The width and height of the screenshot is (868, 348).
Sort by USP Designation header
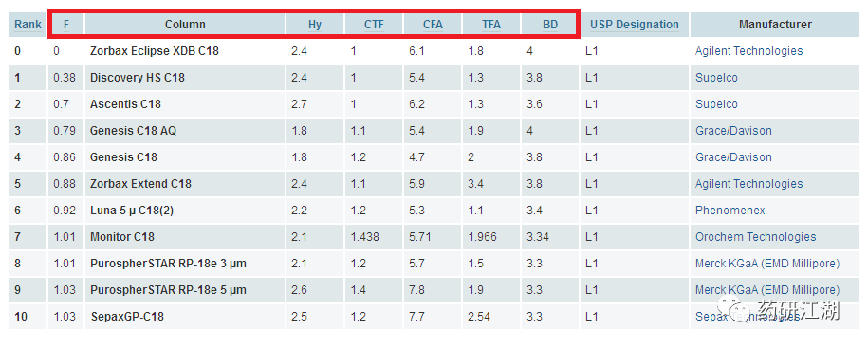[x=635, y=25]
